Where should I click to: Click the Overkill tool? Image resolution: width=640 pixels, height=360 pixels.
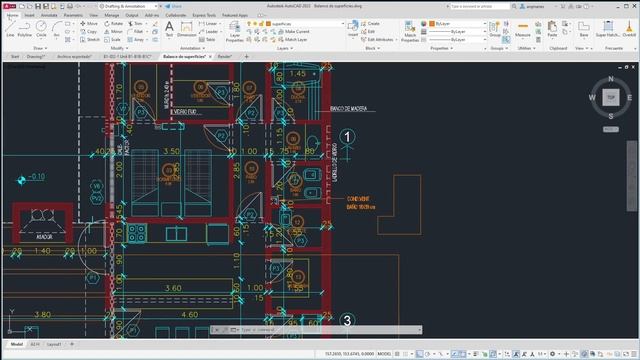[629, 29]
